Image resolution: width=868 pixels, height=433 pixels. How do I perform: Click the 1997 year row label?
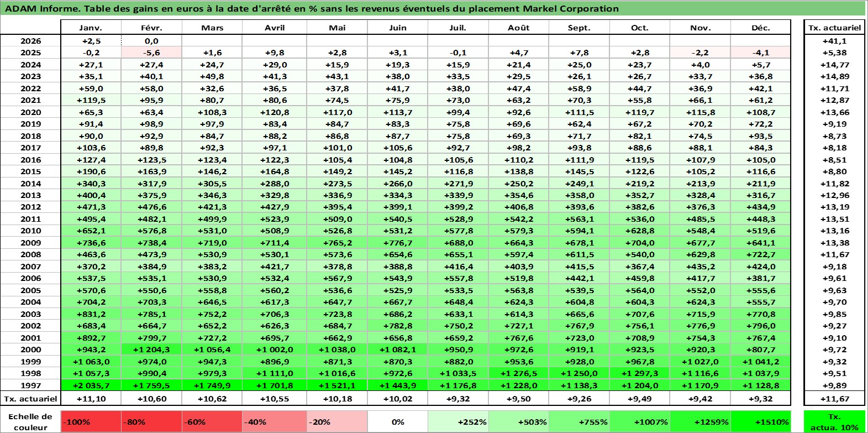[x=30, y=385]
